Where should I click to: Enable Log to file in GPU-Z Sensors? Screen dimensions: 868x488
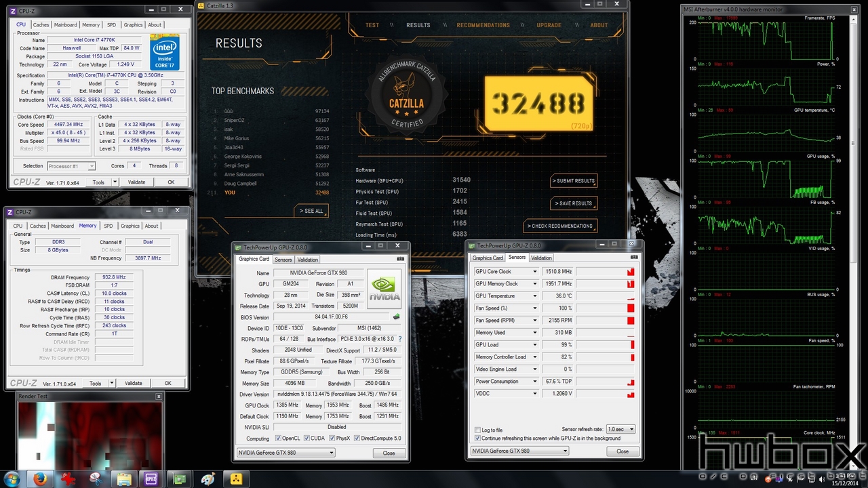click(x=477, y=430)
